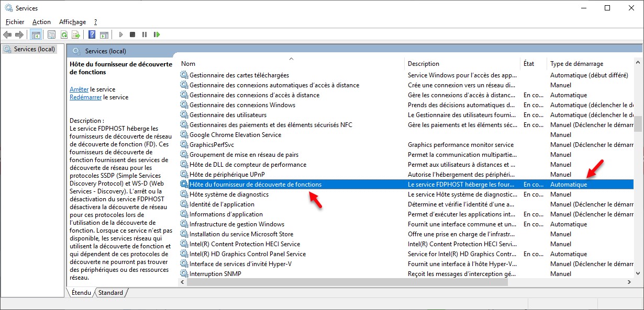Image resolution: width=644 pixels, height=310 pixels.
Task: Sort by Type de démarrage column header
Action: (576, 64)
